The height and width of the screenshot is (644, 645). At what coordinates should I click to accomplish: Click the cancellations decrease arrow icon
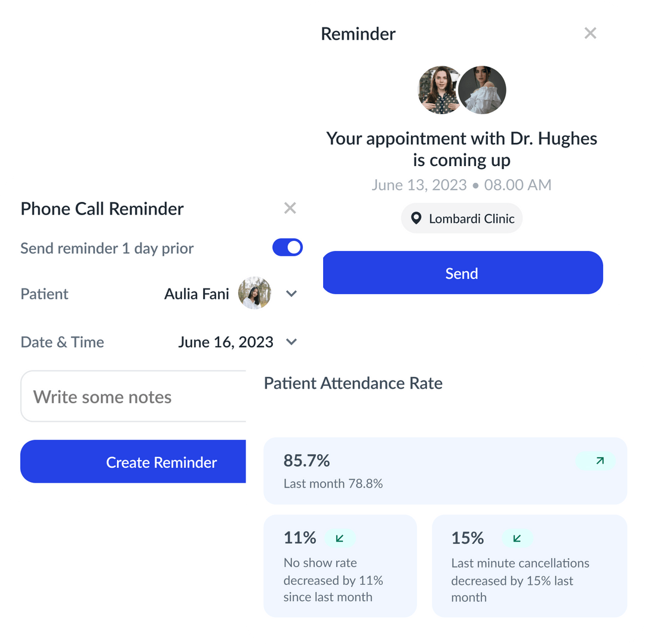(x=517, y=538)
